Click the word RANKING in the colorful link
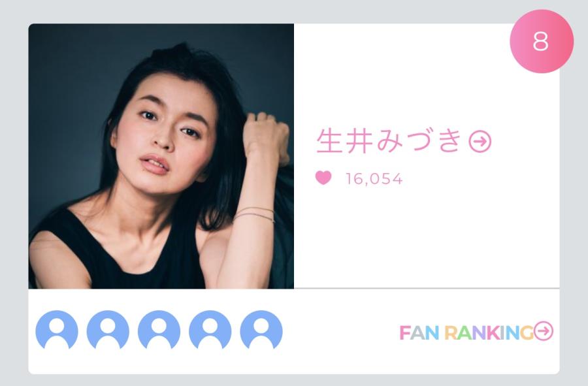The image size is (588, 386). point(489,332)
